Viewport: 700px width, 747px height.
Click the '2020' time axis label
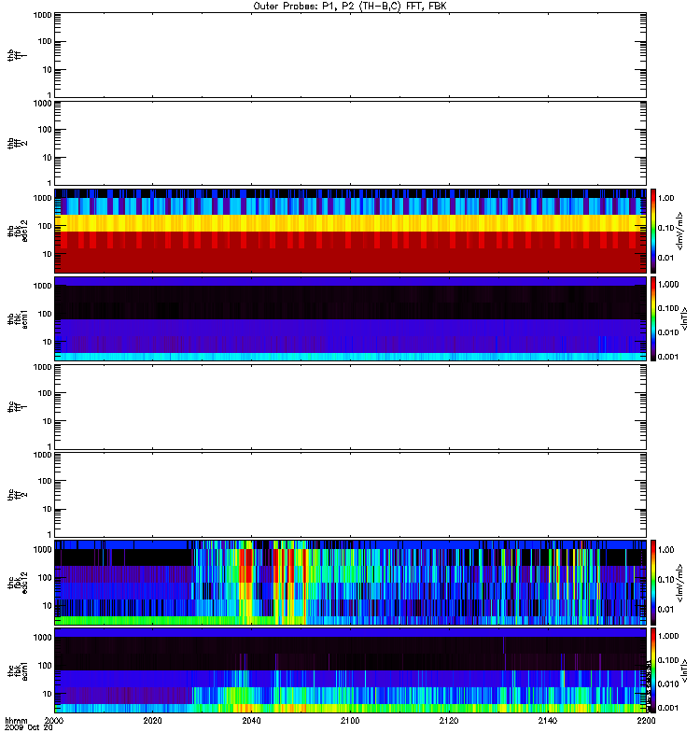152,720
